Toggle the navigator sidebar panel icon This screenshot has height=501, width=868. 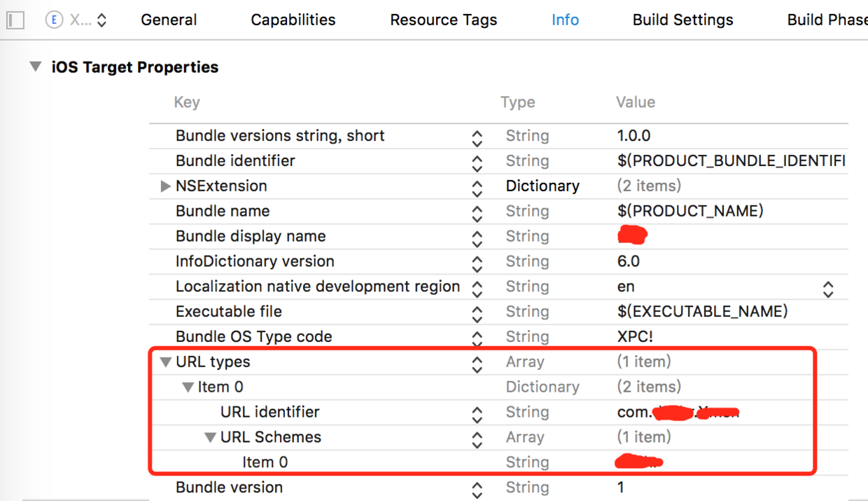(x=15, y=20)
